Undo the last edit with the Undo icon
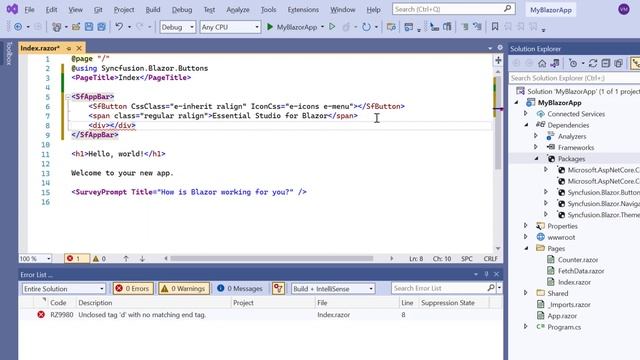640x360 pixels. [119, 27]
